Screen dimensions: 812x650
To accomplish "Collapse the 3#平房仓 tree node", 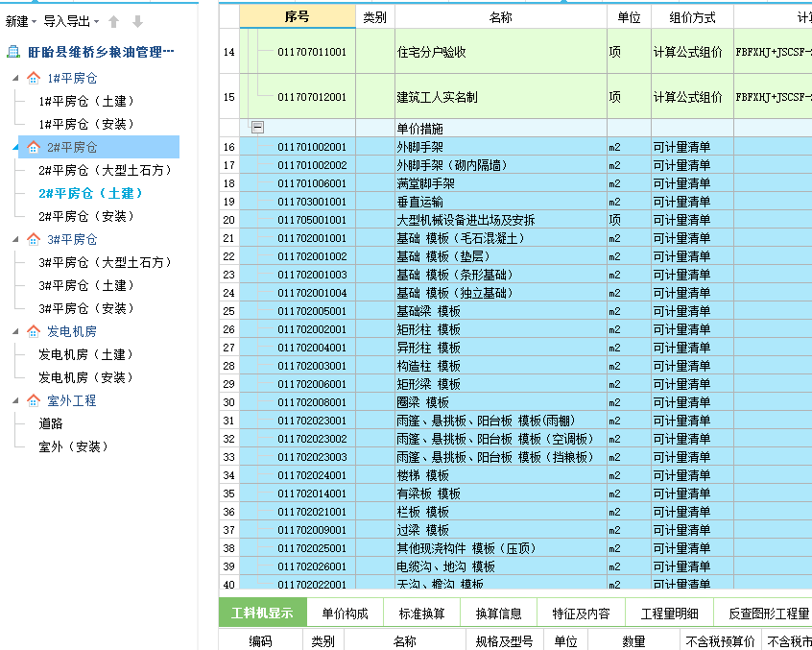I will click(x=15, y=239).
